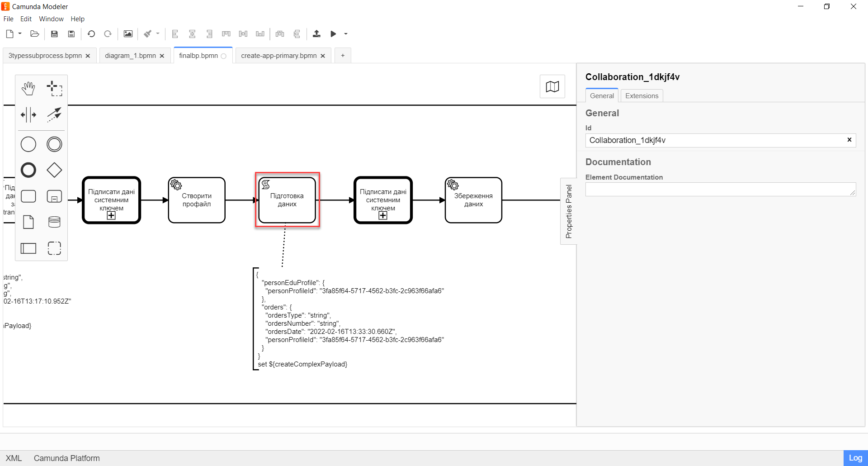Switch to XML view
This screenshot has height=466, width=868.
pos(14,458)
